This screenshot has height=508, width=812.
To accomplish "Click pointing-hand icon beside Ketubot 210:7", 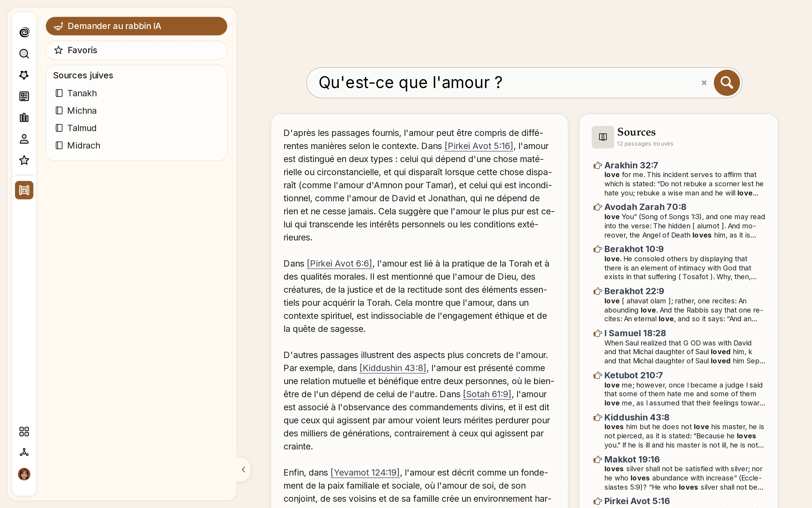I will coord(598,375).
